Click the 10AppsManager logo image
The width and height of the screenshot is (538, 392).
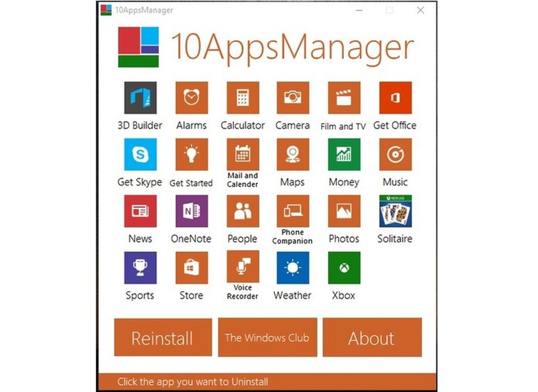139,47
